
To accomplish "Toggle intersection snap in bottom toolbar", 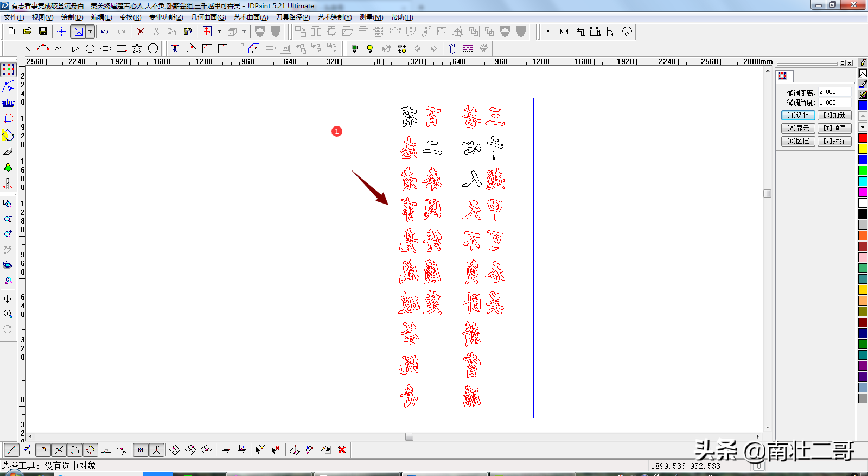I will coord(59,450).
